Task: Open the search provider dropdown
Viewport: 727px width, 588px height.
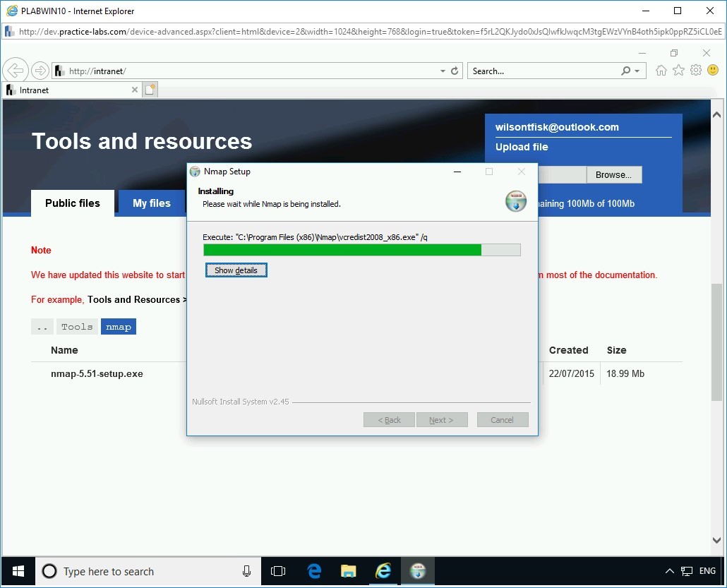Action: (x=637, y=70)
